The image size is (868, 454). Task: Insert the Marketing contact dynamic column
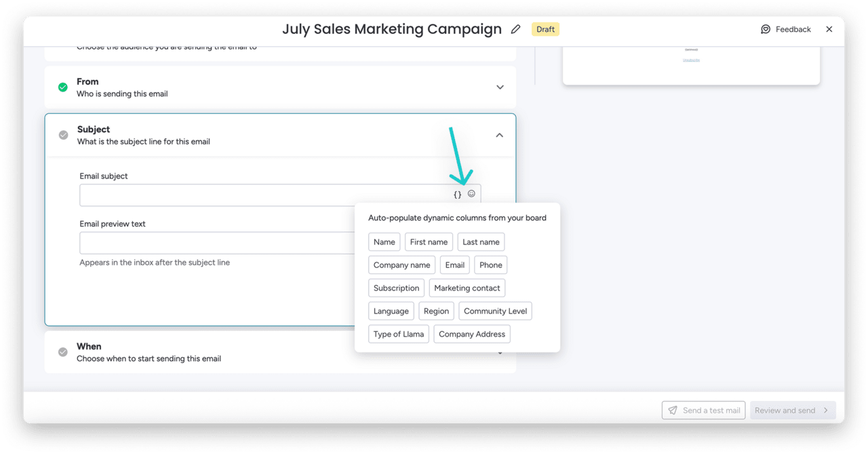point(467,288)
